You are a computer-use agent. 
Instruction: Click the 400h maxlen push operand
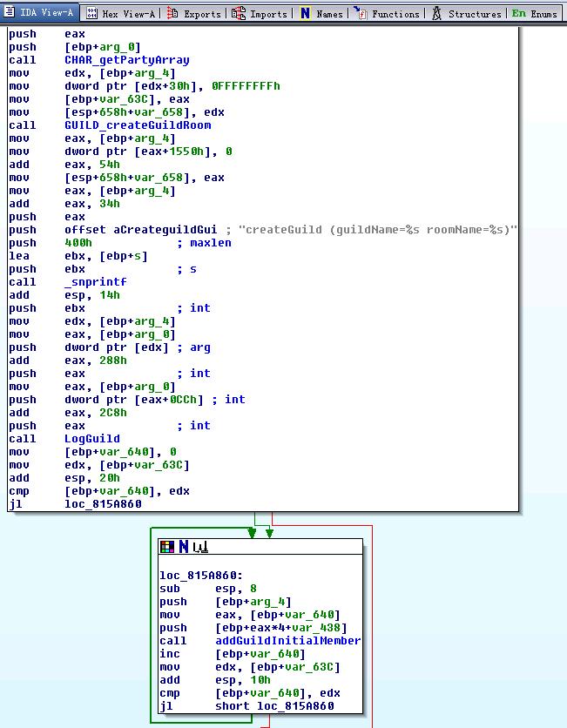coord(78,243)
